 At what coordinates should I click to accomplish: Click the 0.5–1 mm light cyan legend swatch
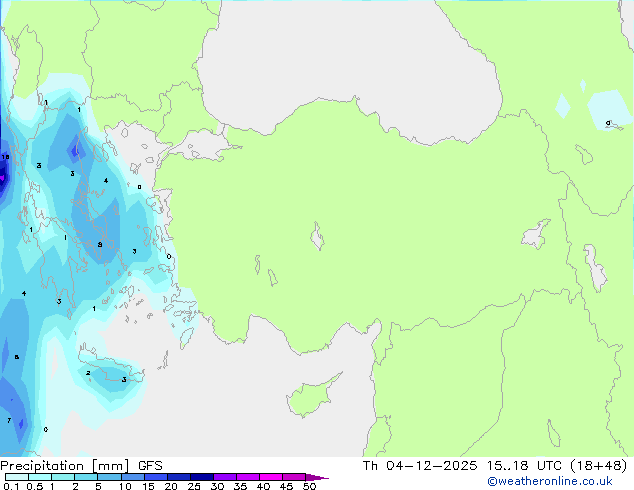click(40, 477)
